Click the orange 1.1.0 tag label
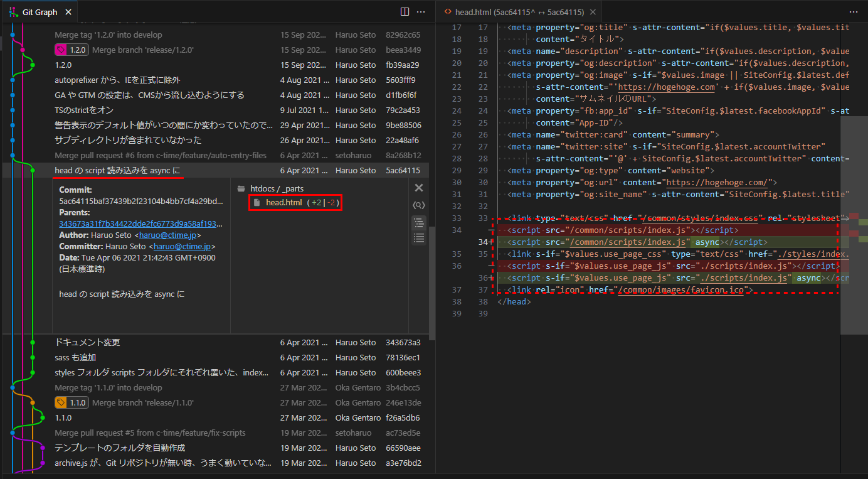 (x=71, y=403)
